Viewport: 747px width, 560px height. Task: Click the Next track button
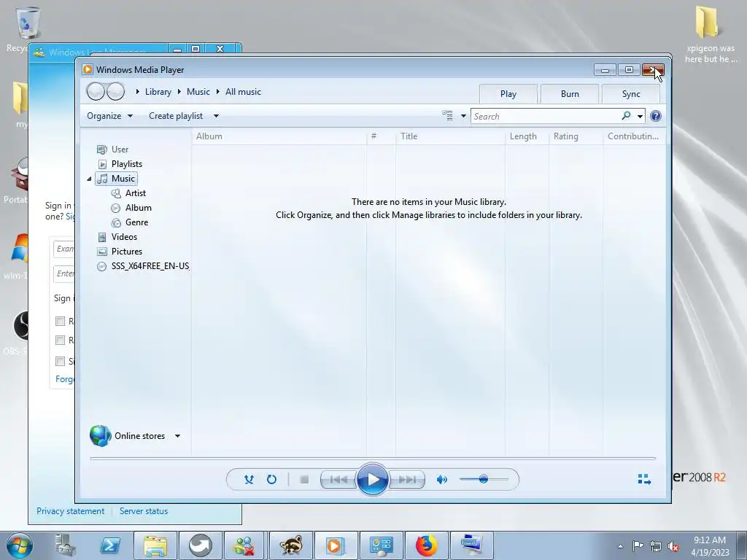coord(407,480)
